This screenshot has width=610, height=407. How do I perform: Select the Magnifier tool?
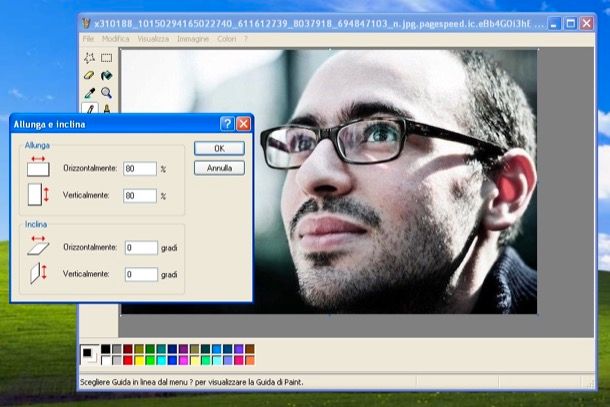106,92
